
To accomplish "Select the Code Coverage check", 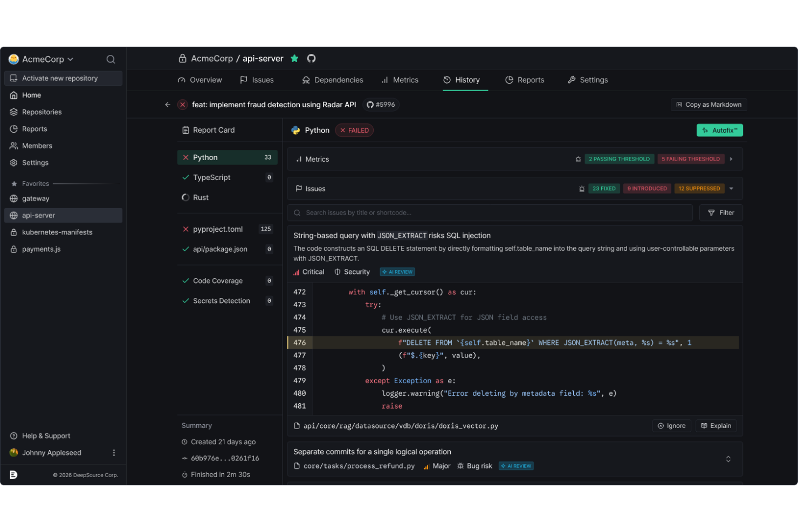I will point(227,281).
